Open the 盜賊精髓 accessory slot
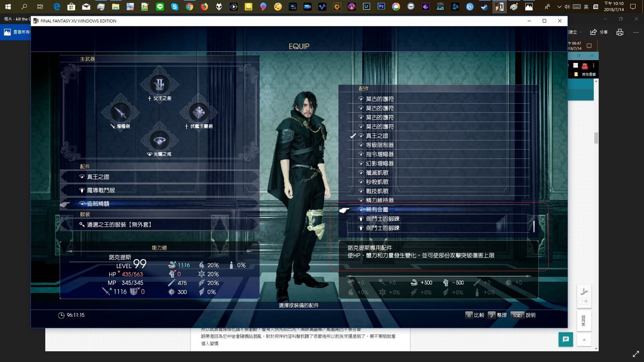 pos(159,204)
